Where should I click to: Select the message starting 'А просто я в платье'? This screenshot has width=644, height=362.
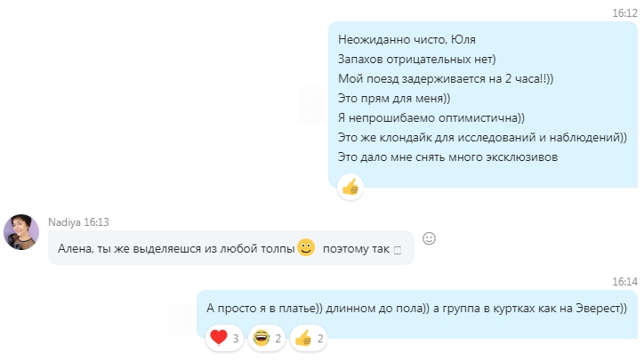[x=416, y=308]
